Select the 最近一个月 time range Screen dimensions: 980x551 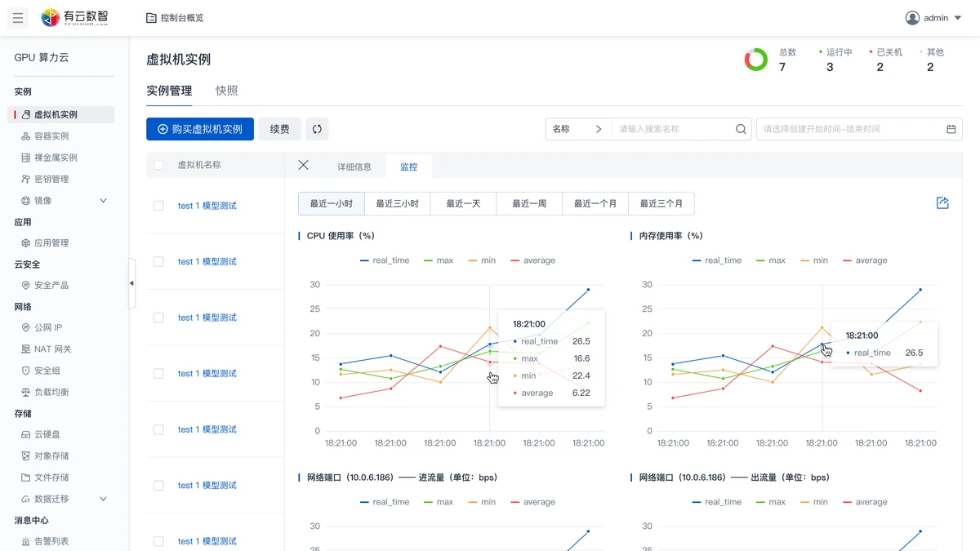coord(595,203)
